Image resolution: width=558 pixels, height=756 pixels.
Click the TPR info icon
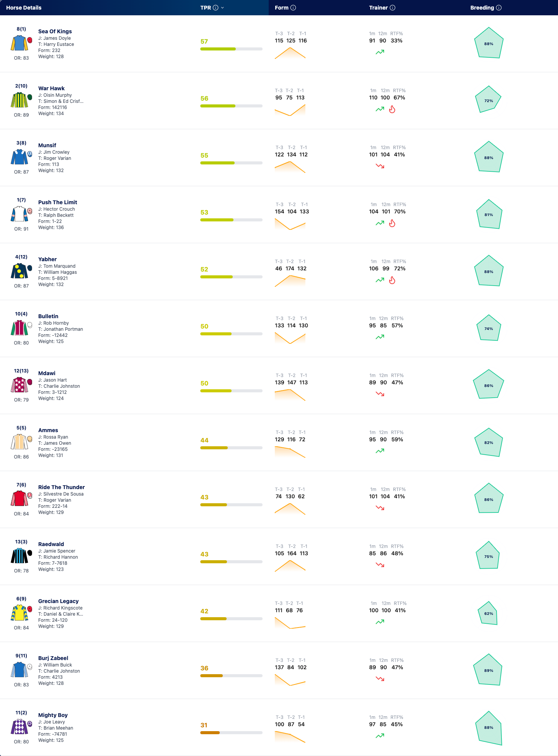[216, 8]
